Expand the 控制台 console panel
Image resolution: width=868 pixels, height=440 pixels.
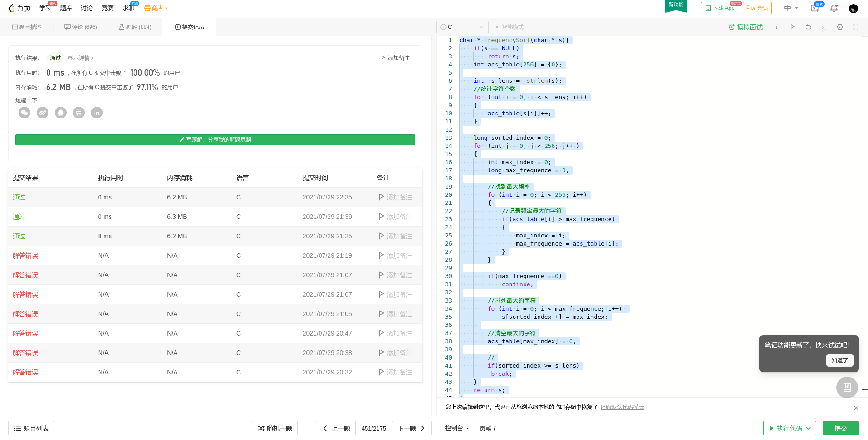point(457,428)
